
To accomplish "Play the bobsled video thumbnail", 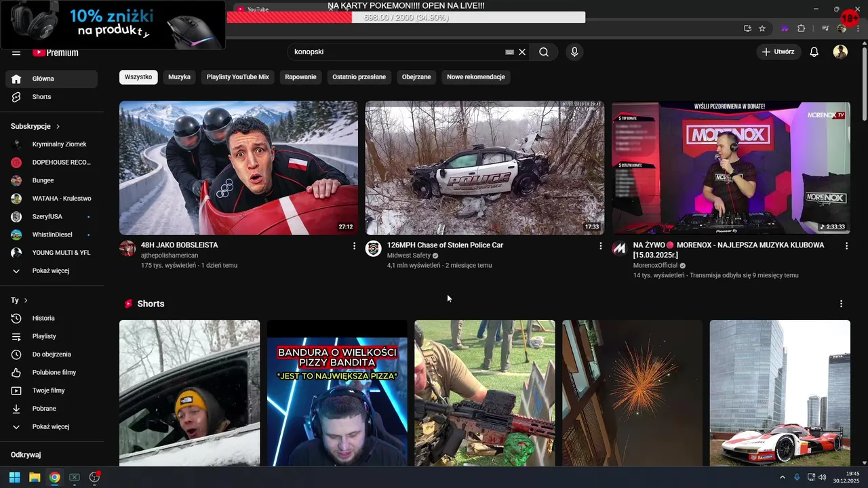I will click(239, 168).
